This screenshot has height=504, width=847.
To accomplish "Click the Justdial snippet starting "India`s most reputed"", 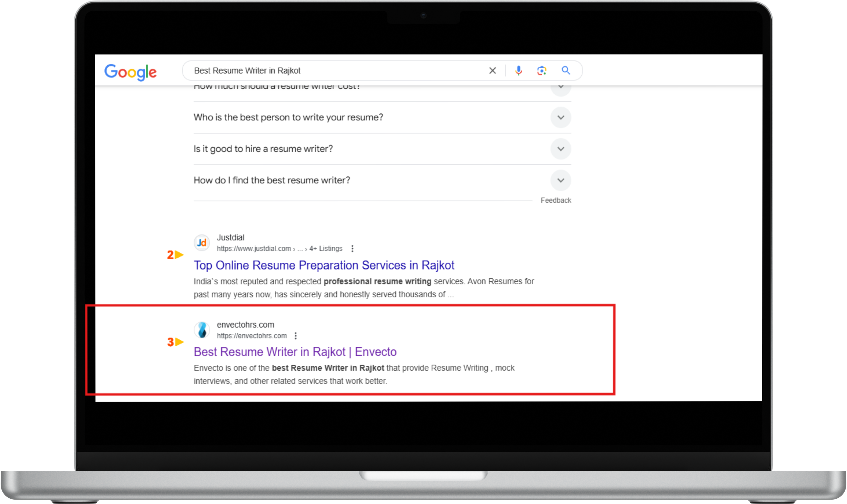I will point(364,288).
